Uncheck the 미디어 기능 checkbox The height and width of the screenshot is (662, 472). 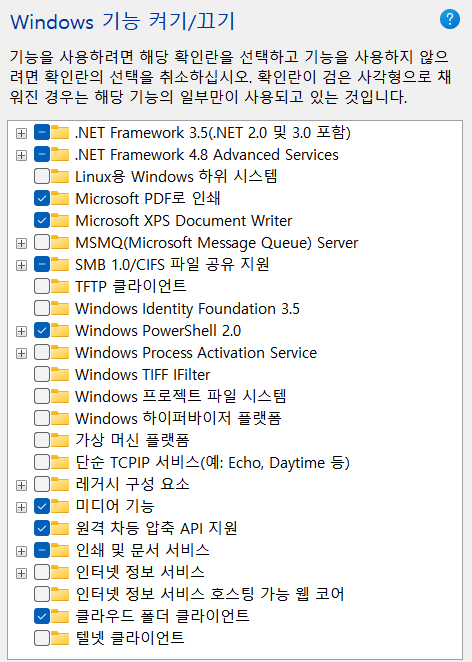click(x=42, y=506)
